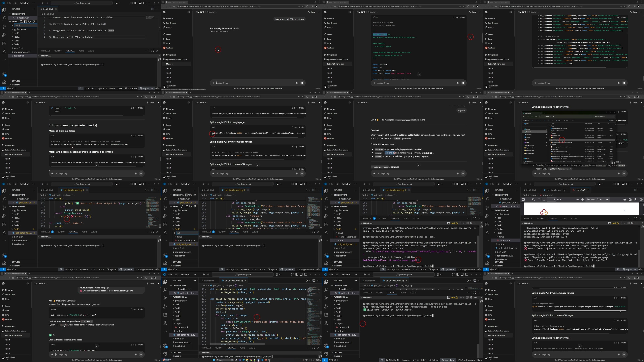Select the report.pdf editor tab
The width and height of the screenshot is (644, 362).
(x=580, y=190)
